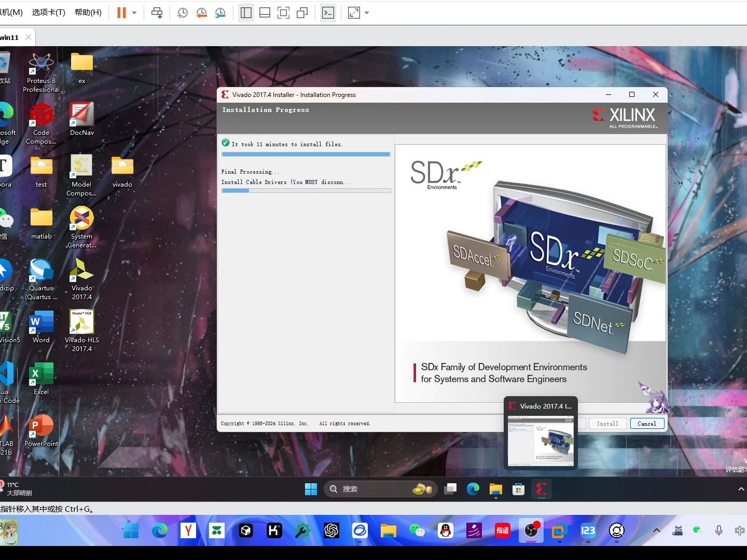Open the PowerPoint desktop shortcut
The height and width of the screenshot is (560, 747).
(x=41, y=430)
